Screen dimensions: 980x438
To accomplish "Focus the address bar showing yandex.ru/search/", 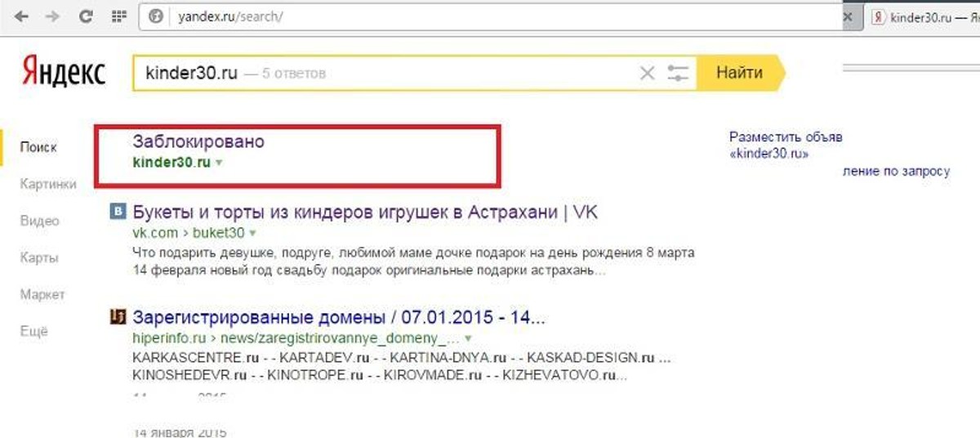I will click(x=490, y=17).
